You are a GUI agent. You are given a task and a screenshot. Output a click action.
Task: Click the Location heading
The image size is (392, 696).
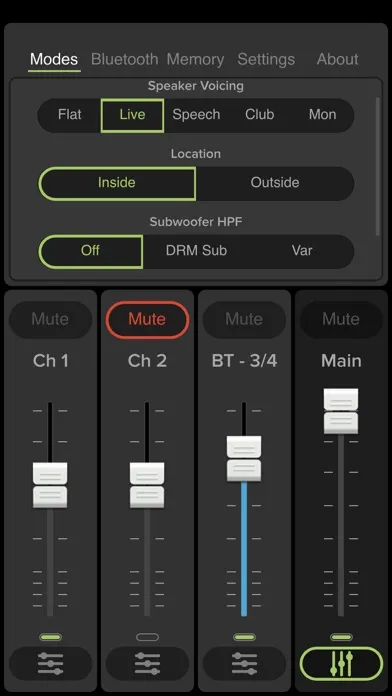click(196, 154)
